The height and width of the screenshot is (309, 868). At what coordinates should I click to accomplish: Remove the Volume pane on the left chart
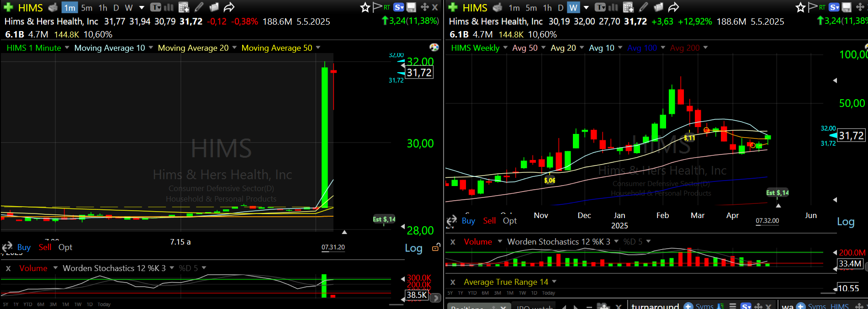coord(8,268)
